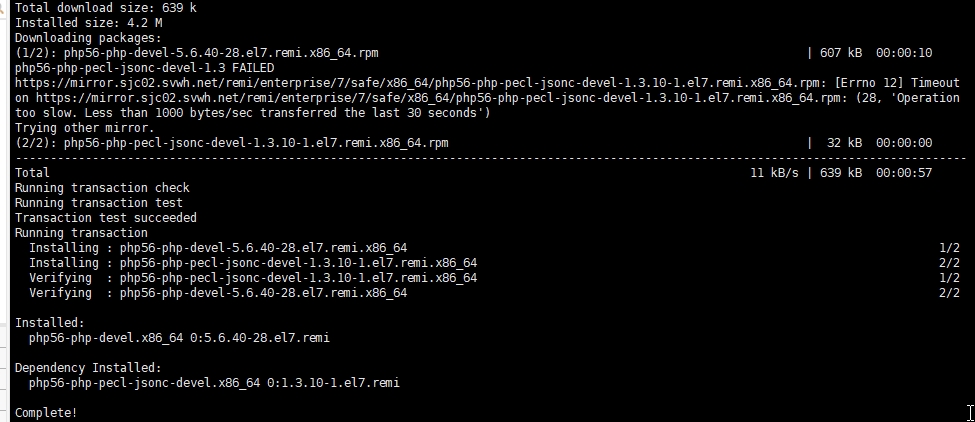Click 'php56-php-devel.x86_64 0:5.6.40-28.el7.remi' installed entry

pyautogui.click(x=179, y=338)
